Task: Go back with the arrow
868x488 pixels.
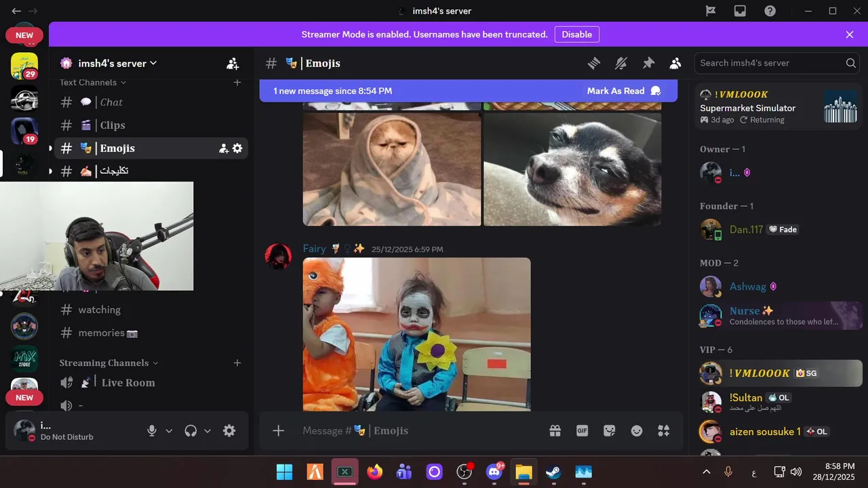Action: coord(16,11)
